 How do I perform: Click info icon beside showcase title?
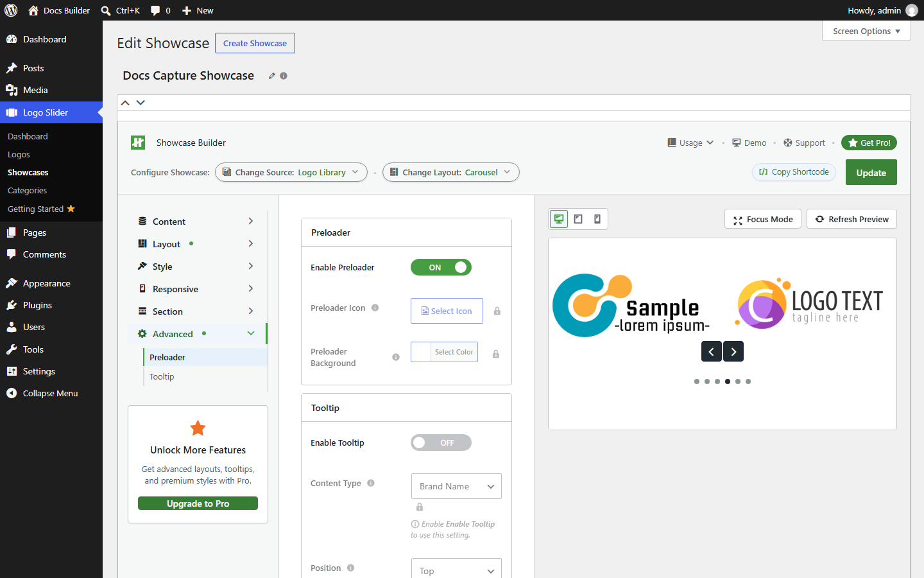coord(284,76)
